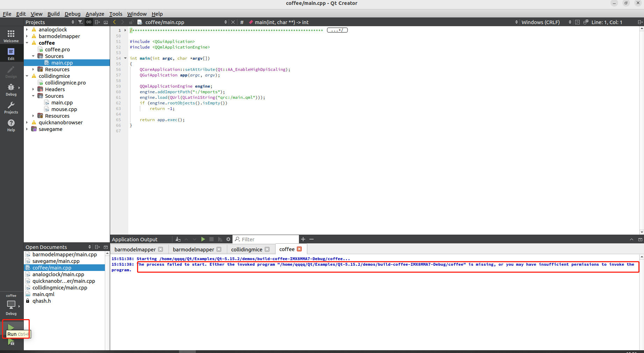Open the Debug mode in sidebar
The height and width of the screenshot is (353, 644).
coord(11,89)
